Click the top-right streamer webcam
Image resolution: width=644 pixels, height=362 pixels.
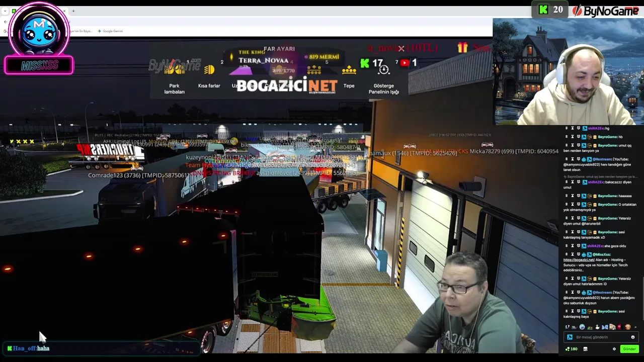568,72
